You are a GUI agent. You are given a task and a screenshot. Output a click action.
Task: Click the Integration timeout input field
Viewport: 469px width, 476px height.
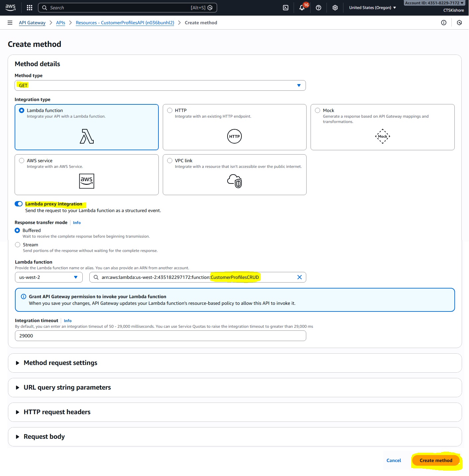click(x=160, y=336)
